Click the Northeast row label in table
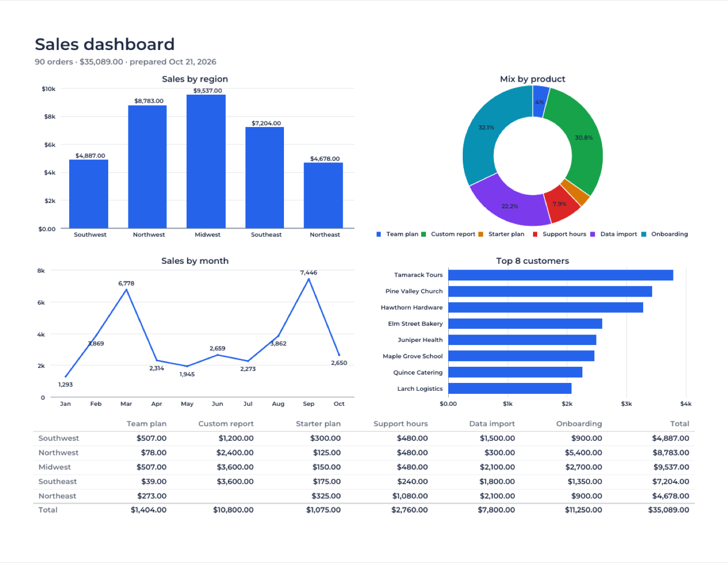 pos(57,496)
